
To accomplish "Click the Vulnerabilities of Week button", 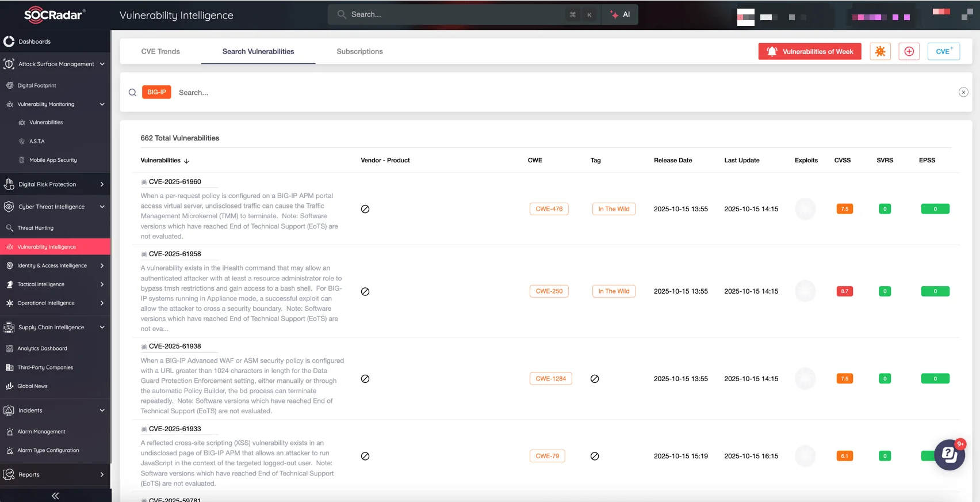I will pos(810,51).
